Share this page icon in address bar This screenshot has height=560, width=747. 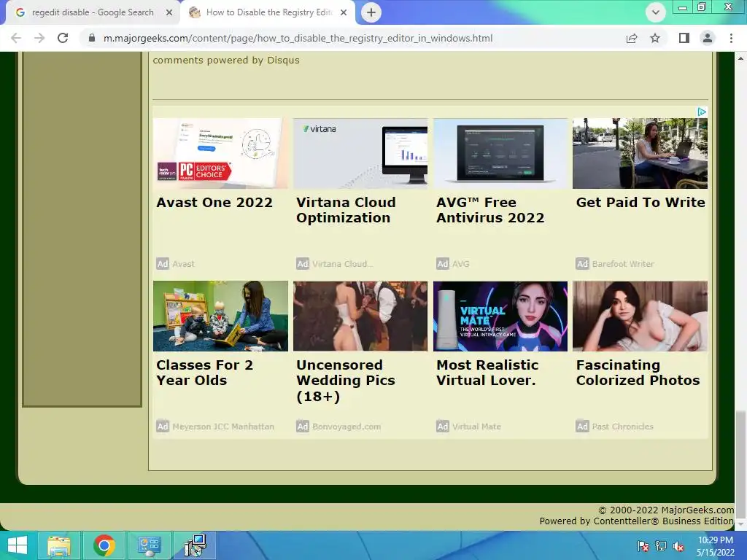point(632,38)
